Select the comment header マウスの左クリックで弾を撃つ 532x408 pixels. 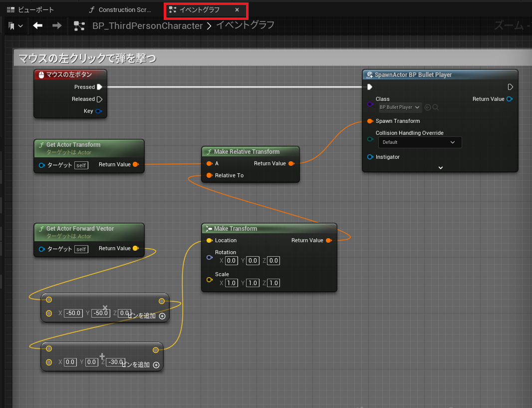pos(87,58)
